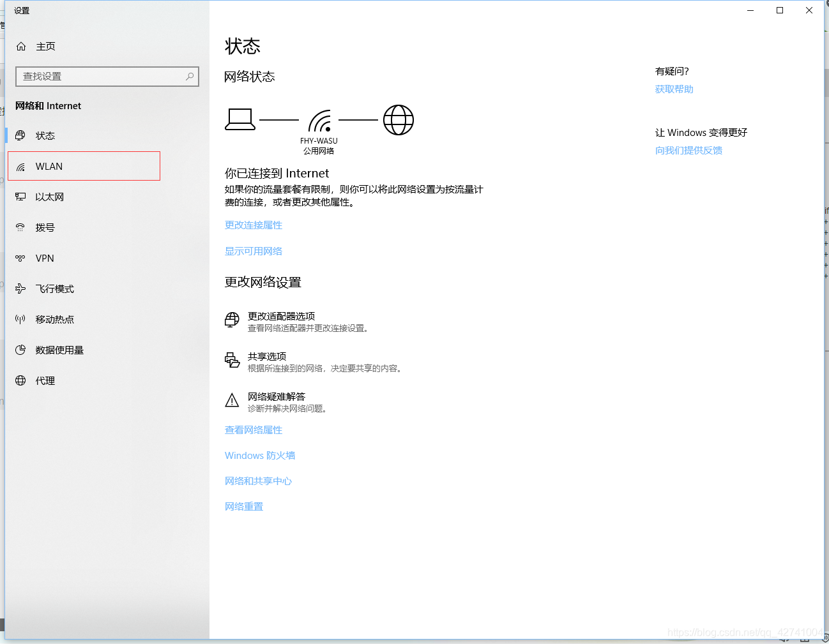Click the 网络疑难解答 warning triangle icon

click(x=232, y=401)
